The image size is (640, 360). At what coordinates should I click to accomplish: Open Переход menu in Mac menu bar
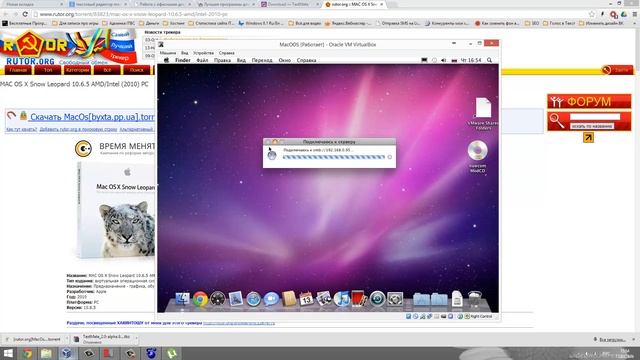coord(262,60)
